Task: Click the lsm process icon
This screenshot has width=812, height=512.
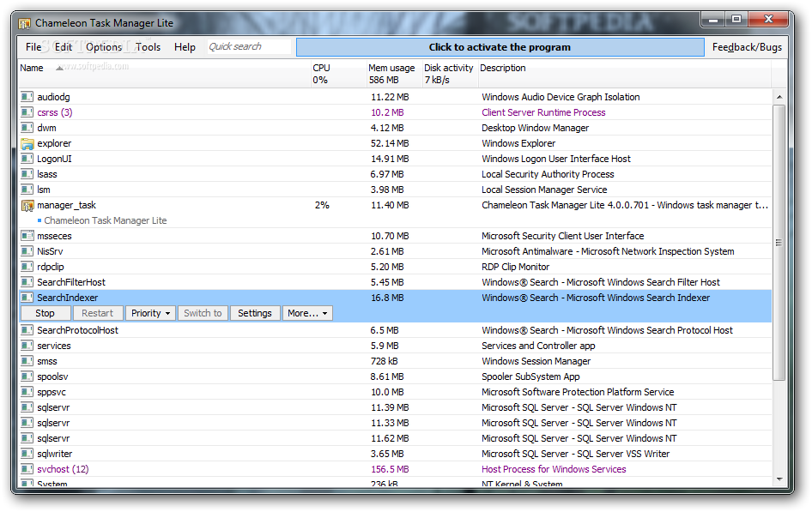Action: coord(27,190)
